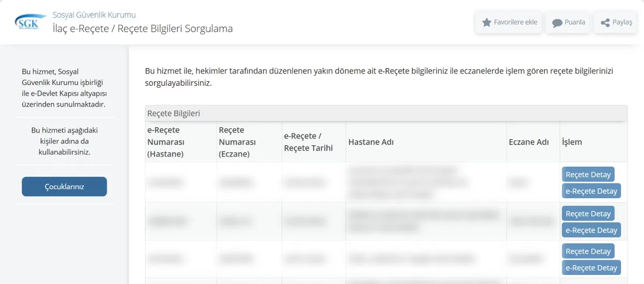Click the sidebar text about e-Devlet Kapısı altyapısı
The height and width of the screenshot is (284, 644).
[x=64, y=87]
